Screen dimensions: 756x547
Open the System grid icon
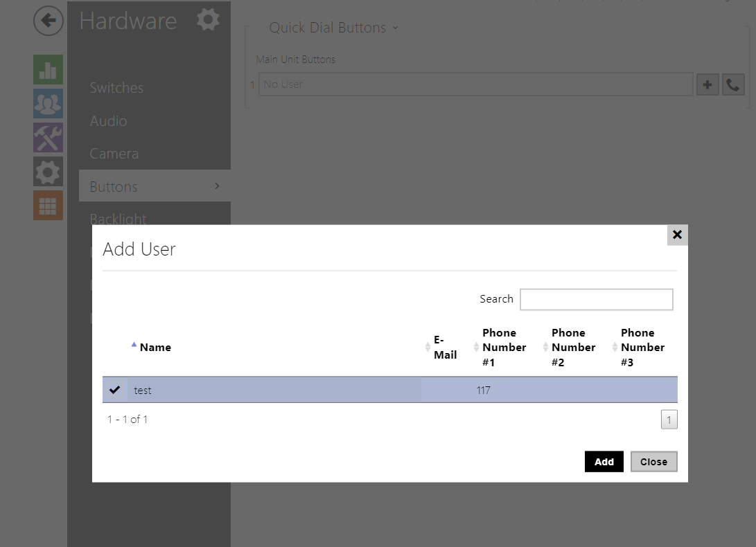(x=48, y=206)
